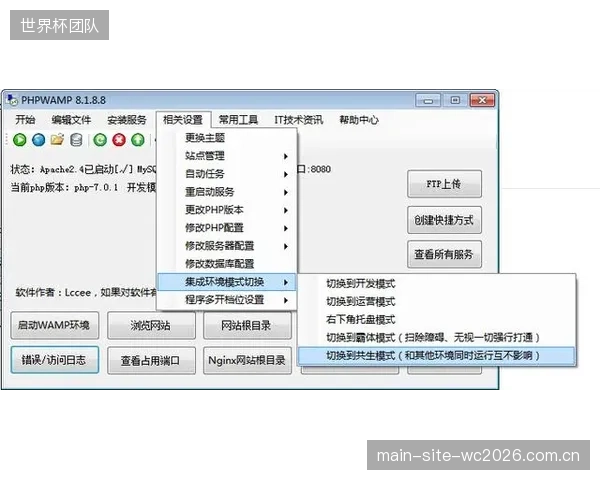Click the 浏览网站 button
Viewport: 600px width, 480px height.
(151, 326)
